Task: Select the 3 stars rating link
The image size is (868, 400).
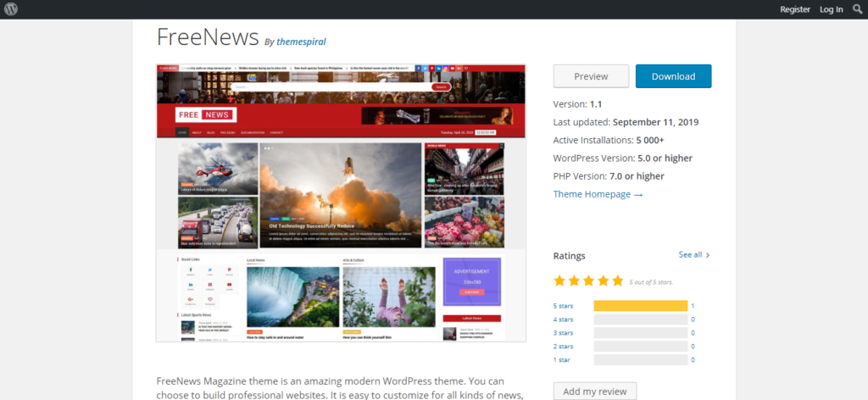Action: tap(563, 333)
